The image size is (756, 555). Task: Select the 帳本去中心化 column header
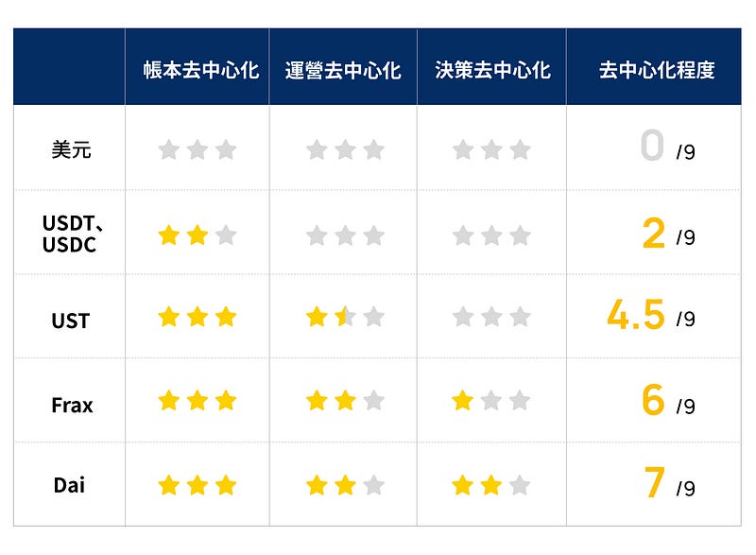pyautogui.click(x=201, y=70)
